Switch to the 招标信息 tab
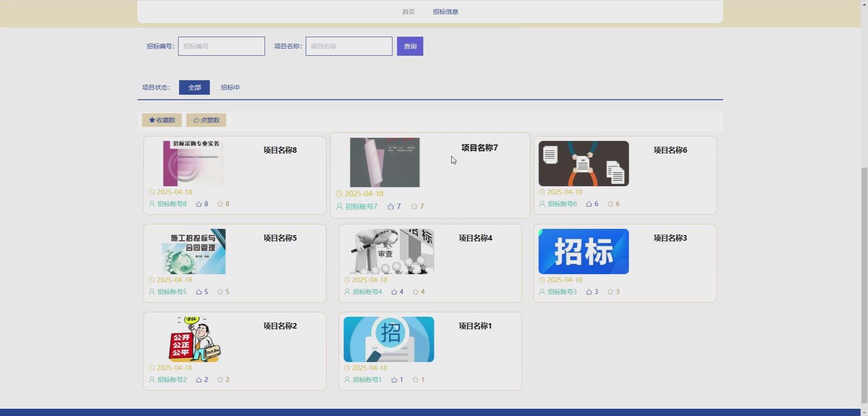 coord(445,12)
